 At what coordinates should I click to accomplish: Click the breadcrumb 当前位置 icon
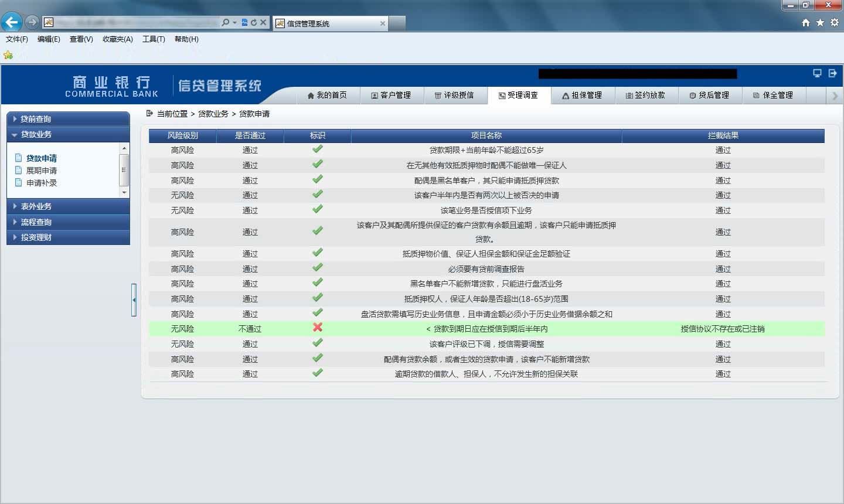click(x=149, y=113)
